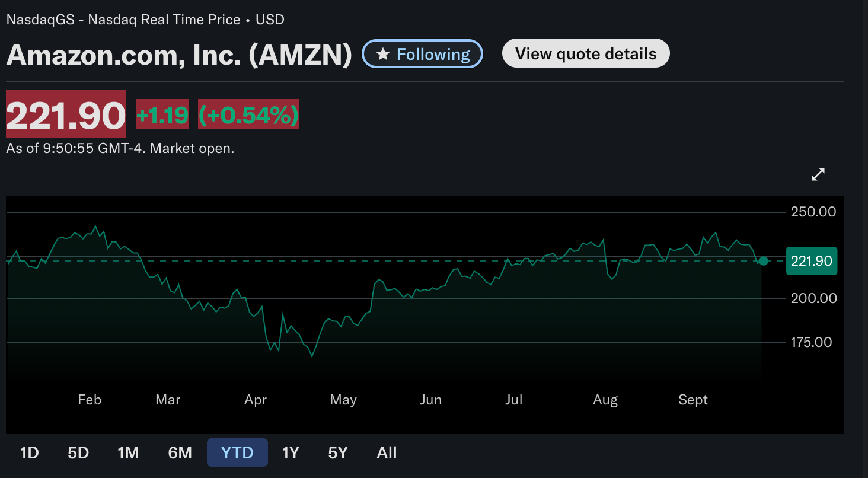Click the green price marker dot on the chart
868x478 pixels.
pos(764,261)
